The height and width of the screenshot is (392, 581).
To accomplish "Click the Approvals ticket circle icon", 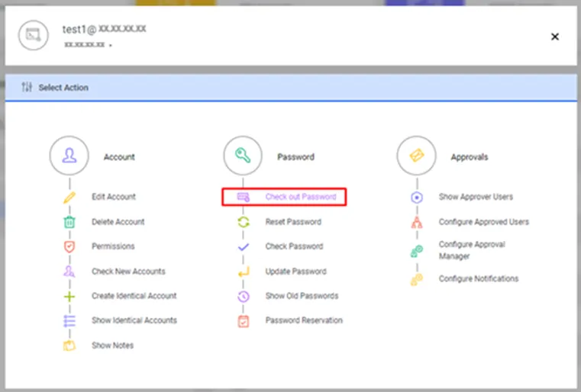I will pyautogui.click(x=417, y=156).
